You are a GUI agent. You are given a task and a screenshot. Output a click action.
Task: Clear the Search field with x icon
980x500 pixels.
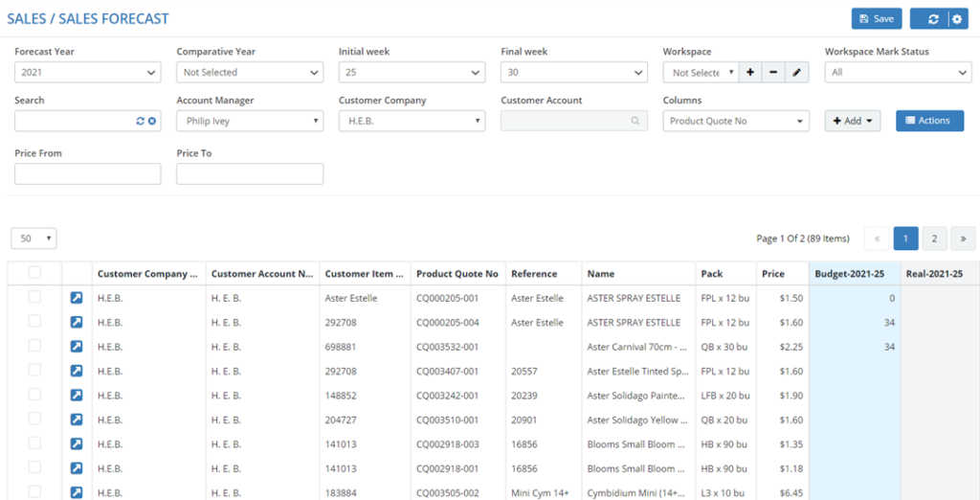click(152, 121)
